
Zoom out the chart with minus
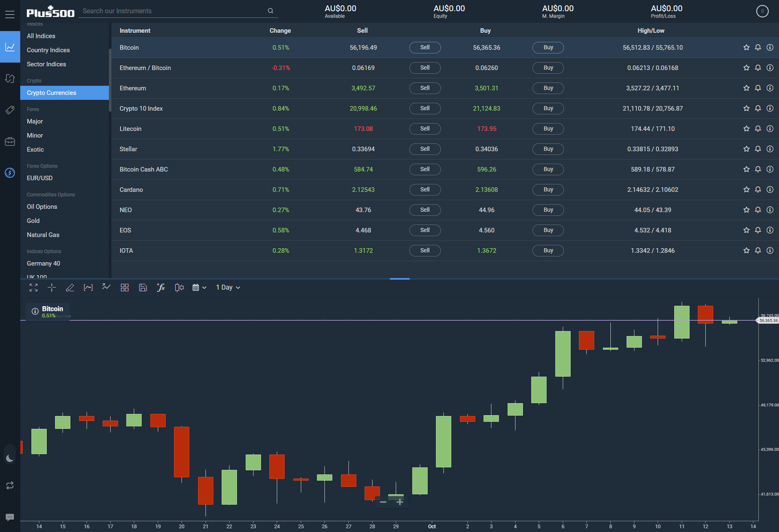pos(383,502)
